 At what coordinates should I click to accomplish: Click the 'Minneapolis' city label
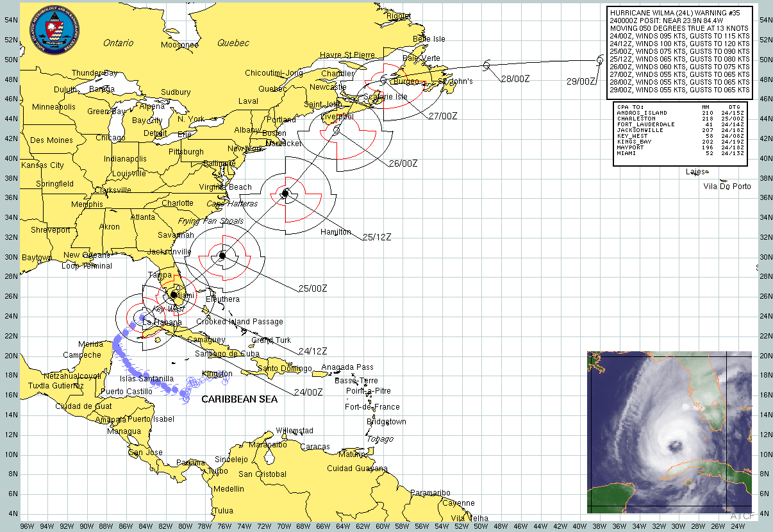coord(54,107)
